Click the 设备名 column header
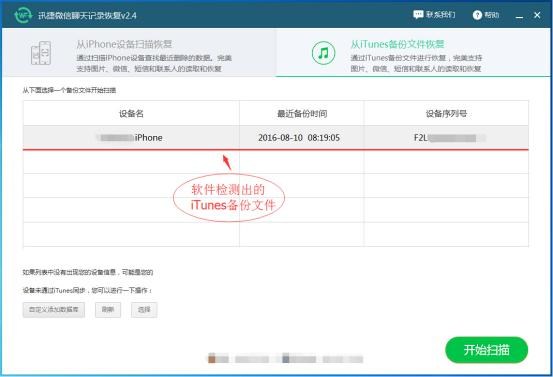The image size is (553, 377). pyautogui.click(x=131, y=113)
